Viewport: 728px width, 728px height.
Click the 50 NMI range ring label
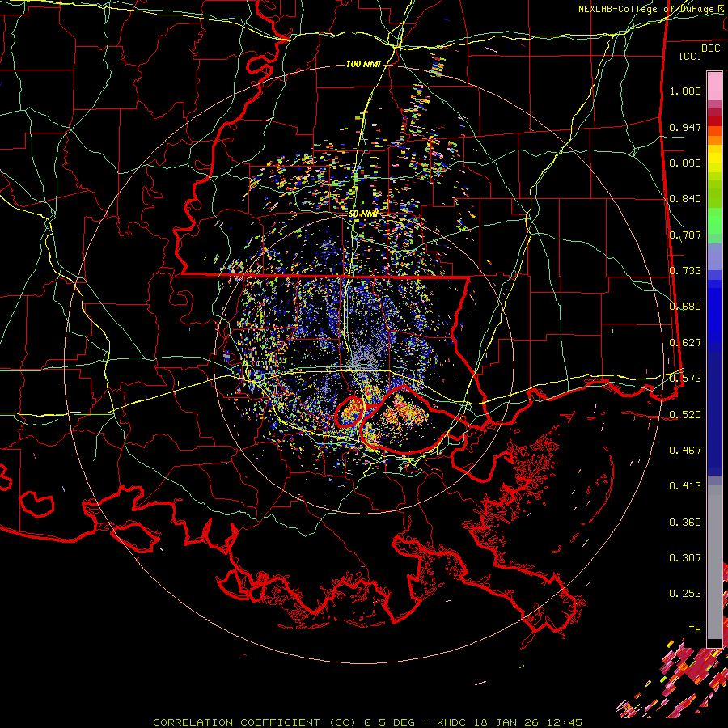click(x=363, y=214)
